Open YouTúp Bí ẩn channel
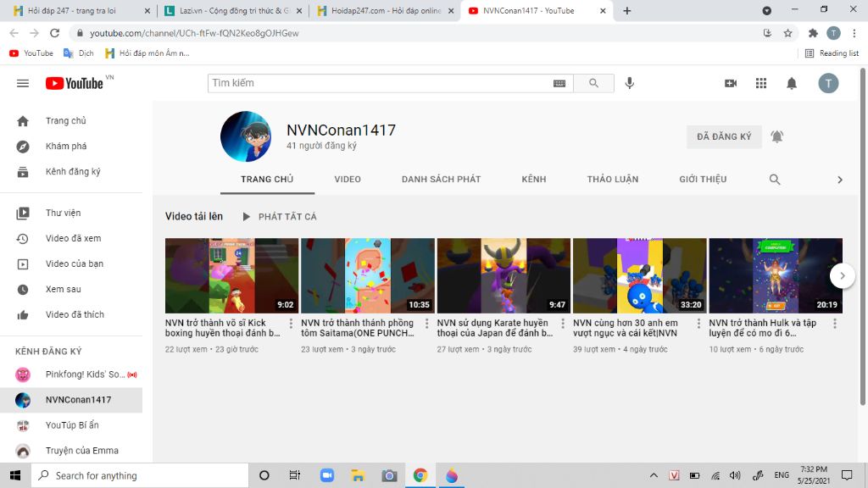The image size is (868, 488). coord(71,425)
